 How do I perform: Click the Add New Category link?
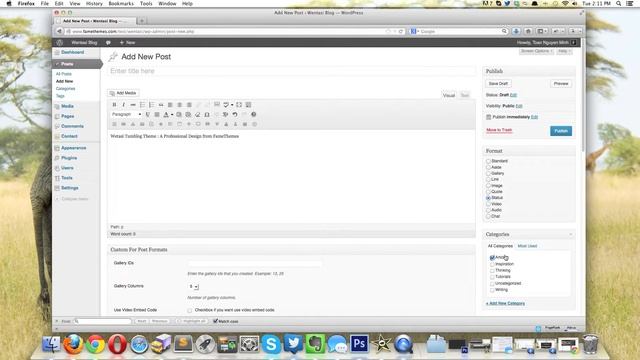[505, 304]
